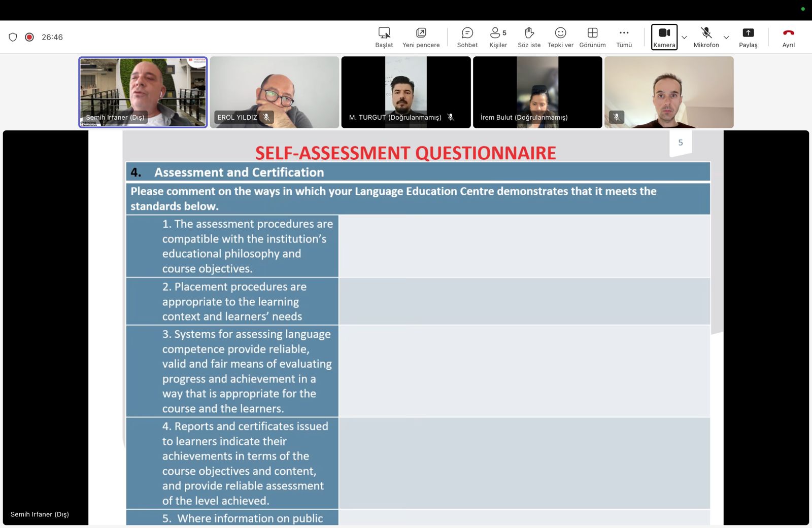Screen dimensions: 812x528
Task: Expand the camera options chevron
Action: [x=684, y=38]
